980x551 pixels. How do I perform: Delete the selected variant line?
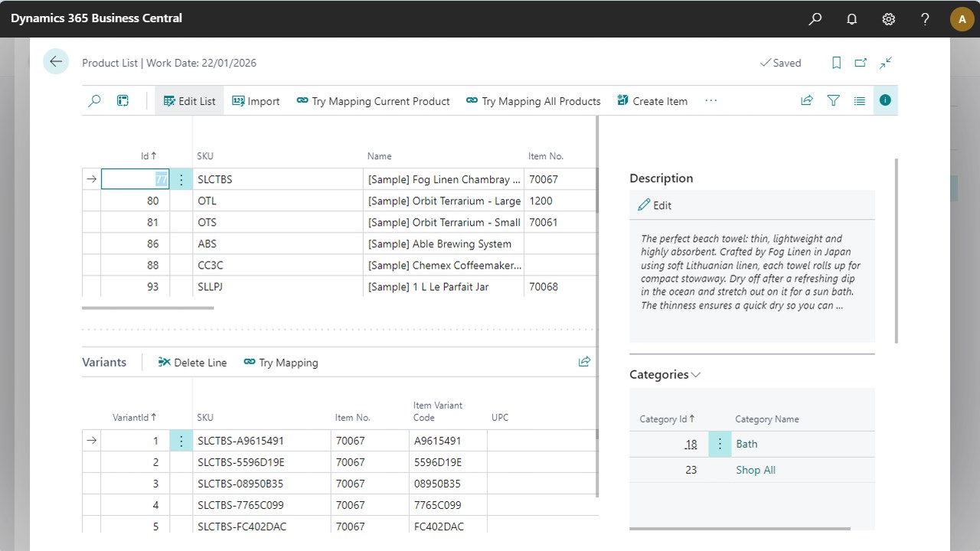tap(192, 363)
